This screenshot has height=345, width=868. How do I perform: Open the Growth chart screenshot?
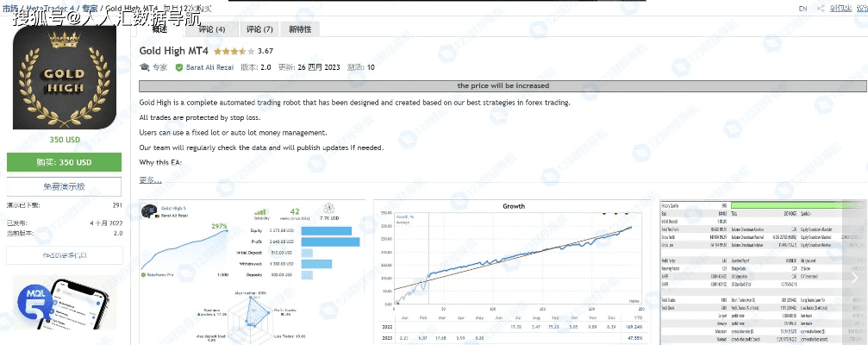pyautogui.click(x=513, y=272)
